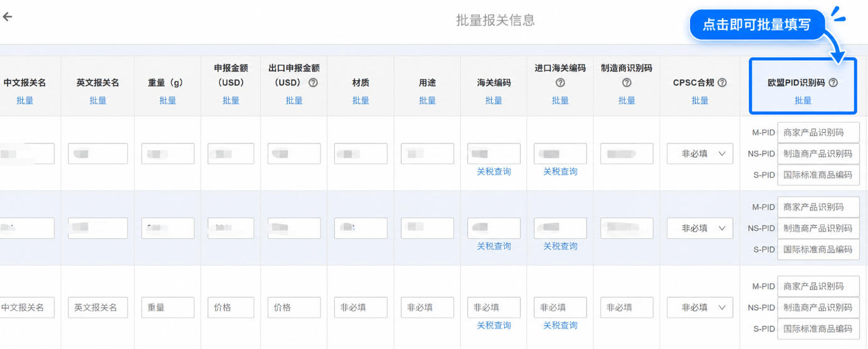Click third row 关税查询 under 进口海关编码
868x349 pixels.
click(560, 325)
